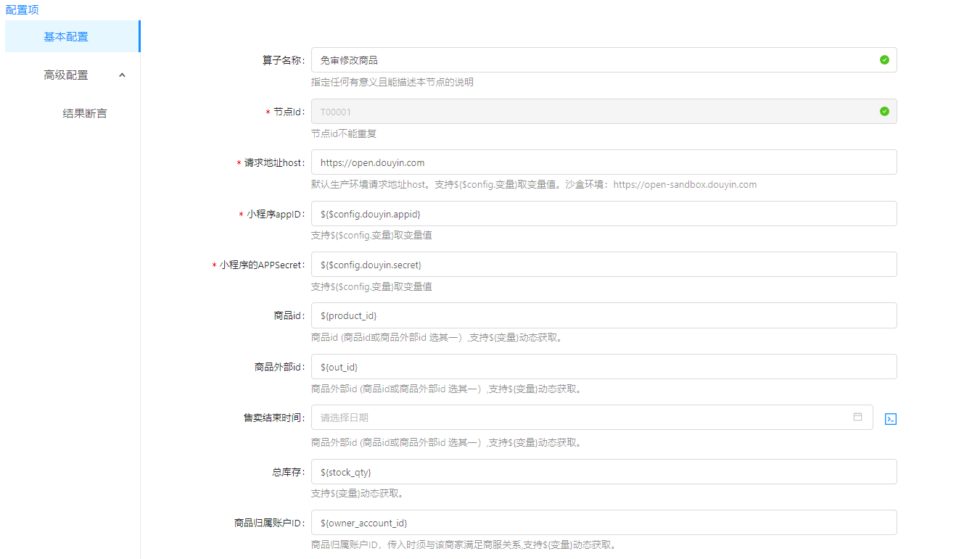Switch to the 基本配置 tab
Image resolution: width=980 pixels, height=559 pixels.
click(66, 36)
